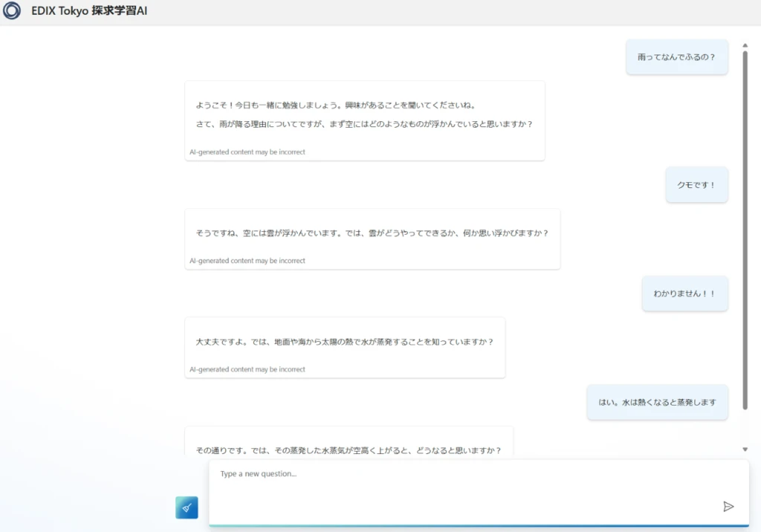Click the first disclaimer note under the welcome message
The image size is (761, 532).
pos(247,152)
